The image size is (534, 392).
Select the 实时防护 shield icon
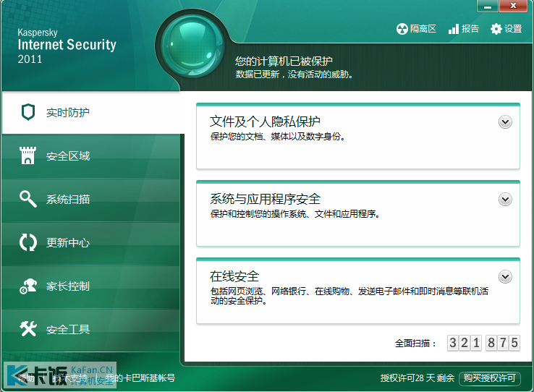(x=28, y=112)
